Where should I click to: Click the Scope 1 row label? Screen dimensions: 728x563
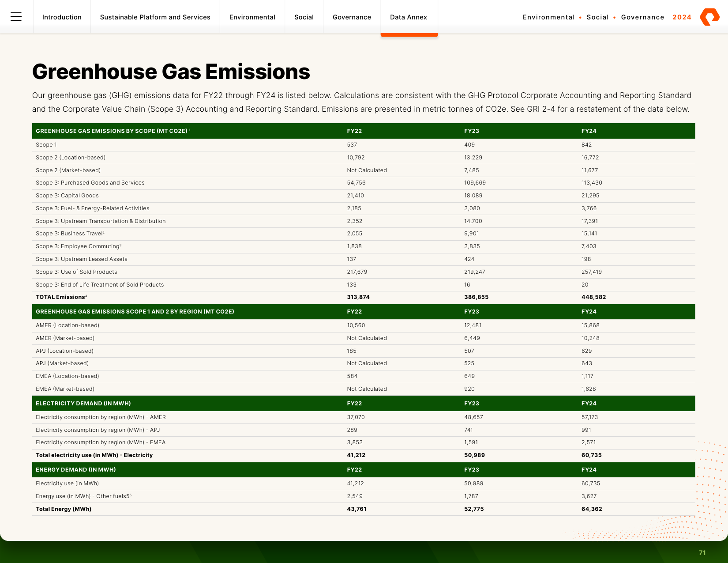pyautogui.click(x=46, y=145)
